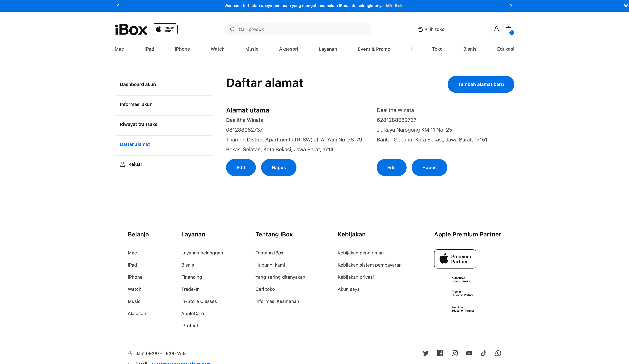Image resolution: width=629 pixels, height=364 pixels.
Task: Click the Pilih toko store icon
Action: point(421,29)
